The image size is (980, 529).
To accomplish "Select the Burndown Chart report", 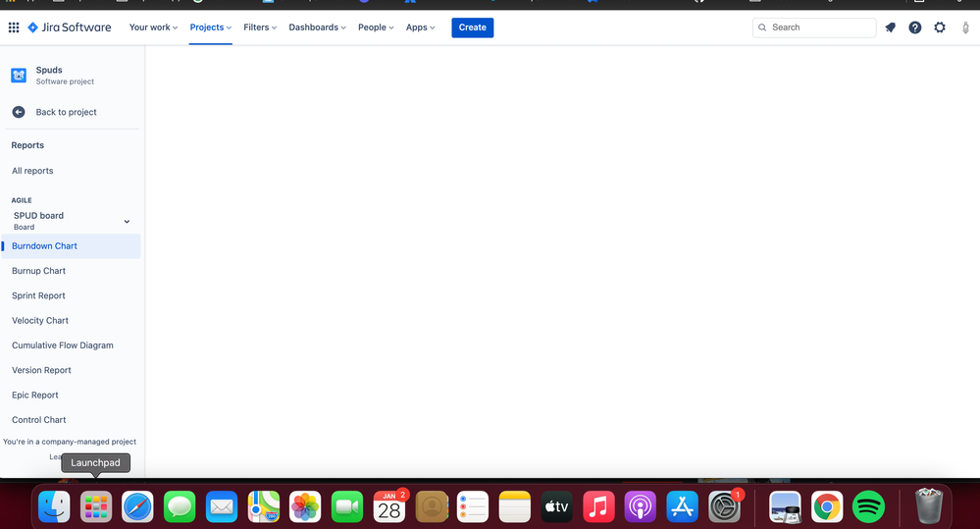I will [x=72, y=246].
